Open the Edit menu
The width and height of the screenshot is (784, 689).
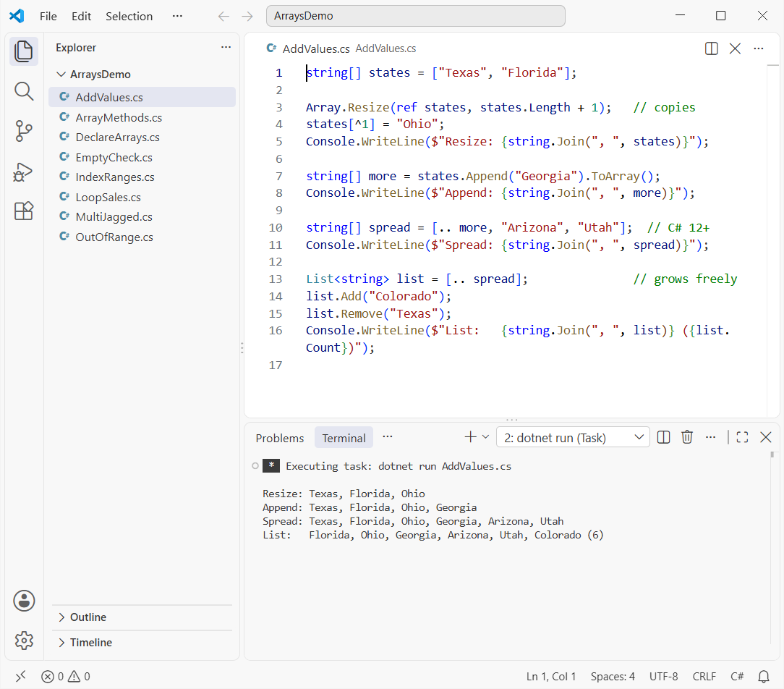[x=81, y=17]
